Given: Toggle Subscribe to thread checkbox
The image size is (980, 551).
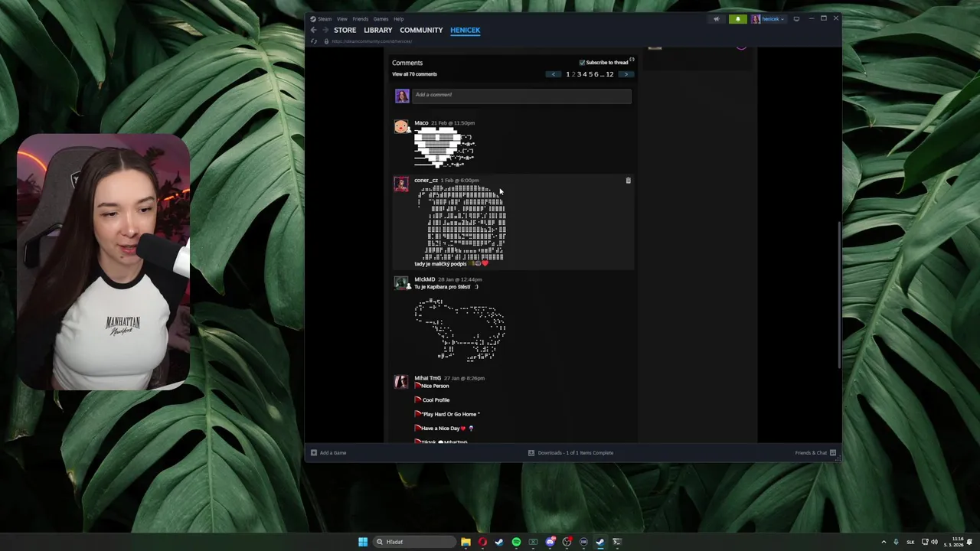Looking at the screenshot, I should tap(582, 63).
